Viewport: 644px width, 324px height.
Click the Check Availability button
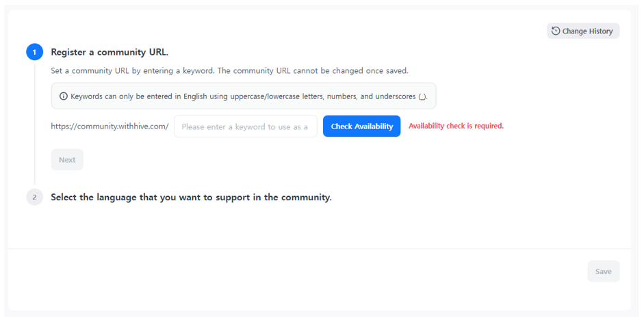click(362, 126)
